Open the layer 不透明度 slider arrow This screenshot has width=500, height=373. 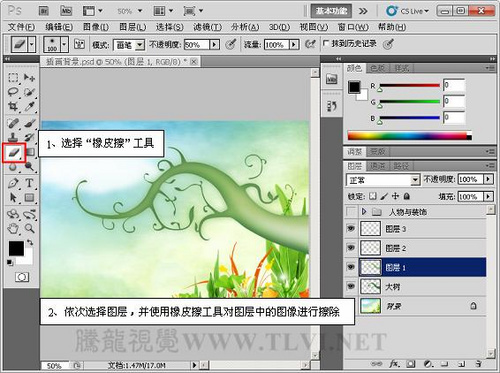click(x=488, y=179)
